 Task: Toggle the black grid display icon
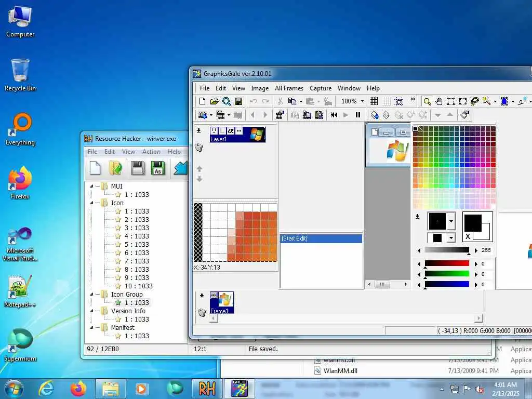[x=374, y=101]
